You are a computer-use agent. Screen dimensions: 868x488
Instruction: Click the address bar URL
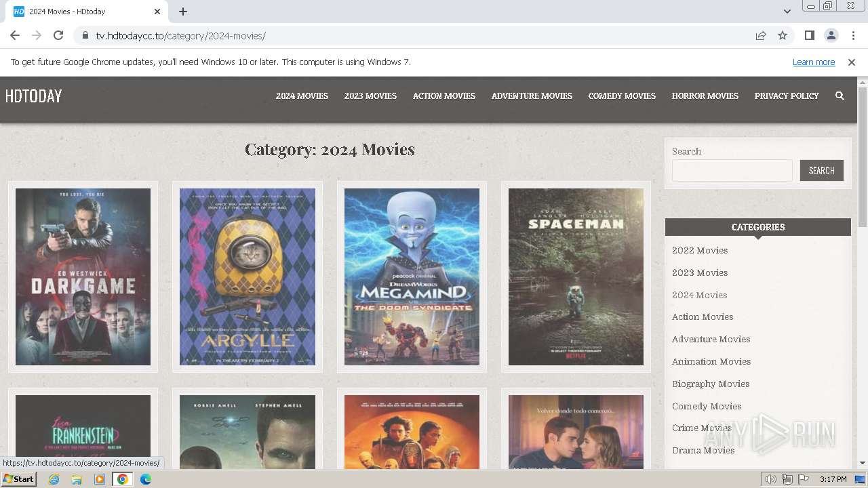[180, 35]
